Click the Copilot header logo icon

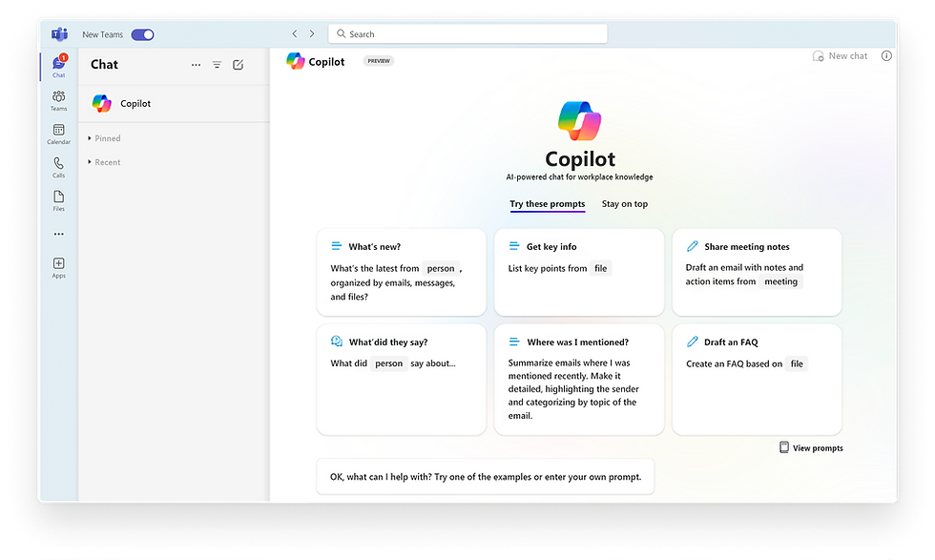click(295, 61)
